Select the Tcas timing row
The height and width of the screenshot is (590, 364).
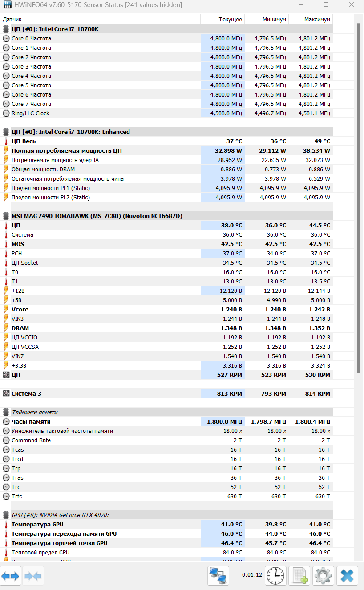click(166, 450)
